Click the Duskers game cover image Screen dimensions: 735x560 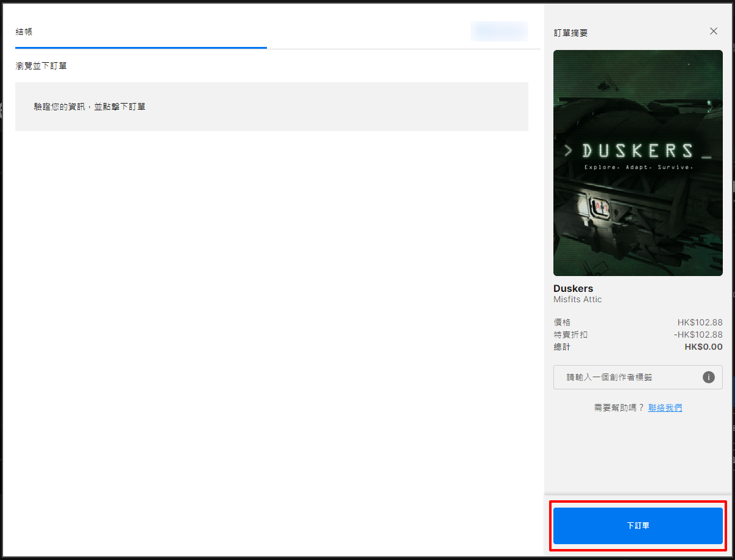pyautogui.click(x=637, y=163)
